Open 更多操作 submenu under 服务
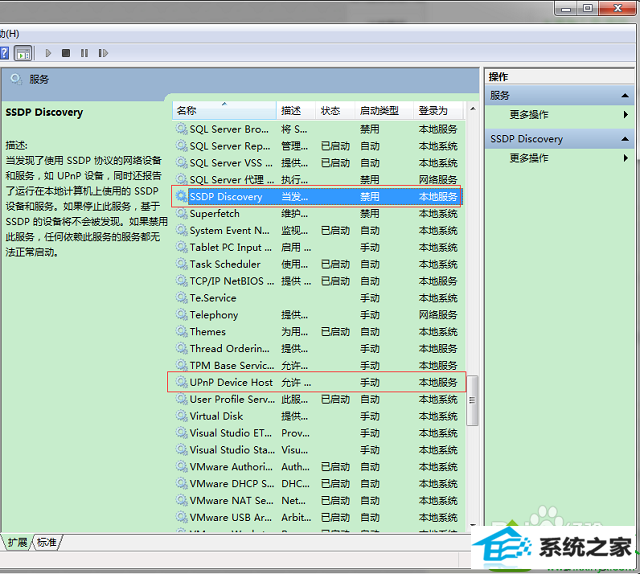 (560, 115)
